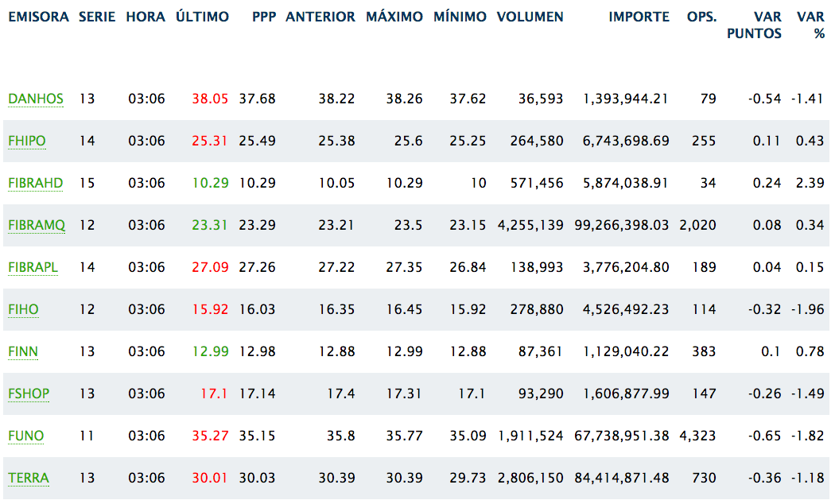Click the VAR PUNTOS column header
The image size is (835, 504).
click(x=755, y=25)
